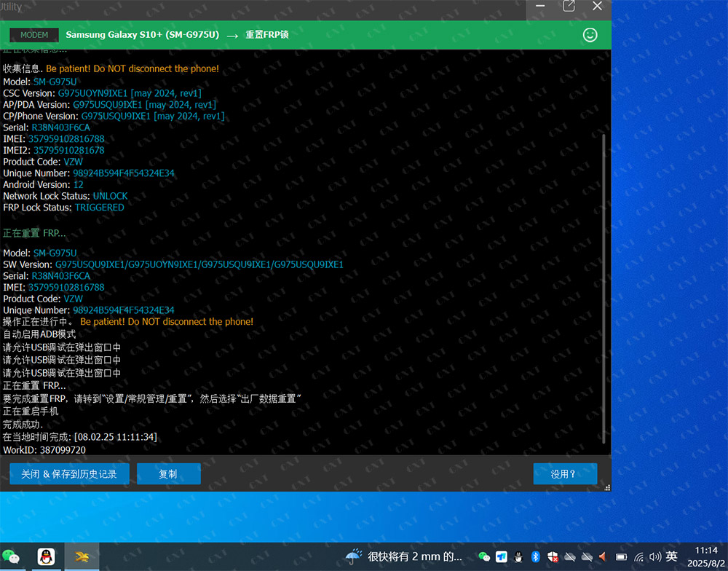Open Bluetooth from the system tray
This screenshot has height=571, width=728.
coord(535,556)
